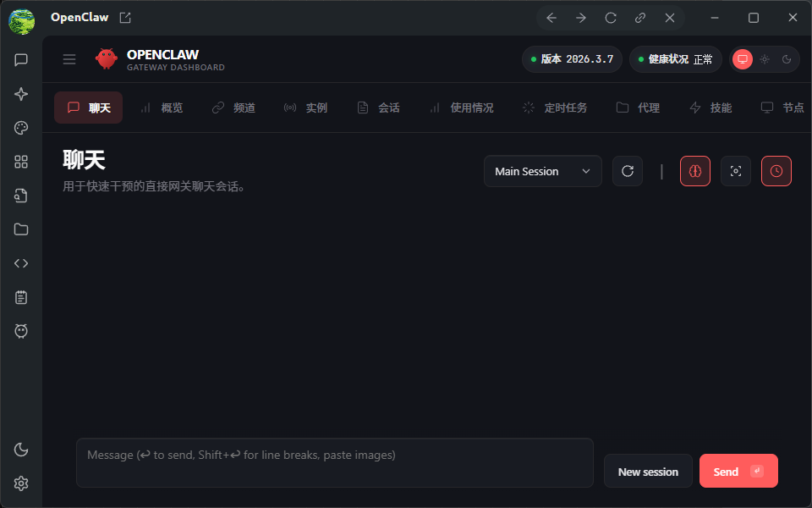Switch to the 概览 tab
812x508 pixels.
coord(162,108)
